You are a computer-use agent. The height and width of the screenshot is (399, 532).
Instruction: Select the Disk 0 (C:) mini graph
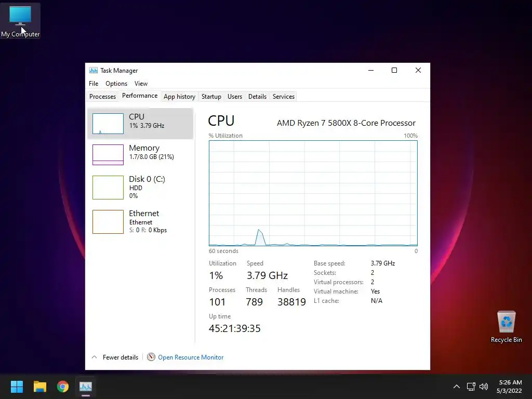point(108,187)
